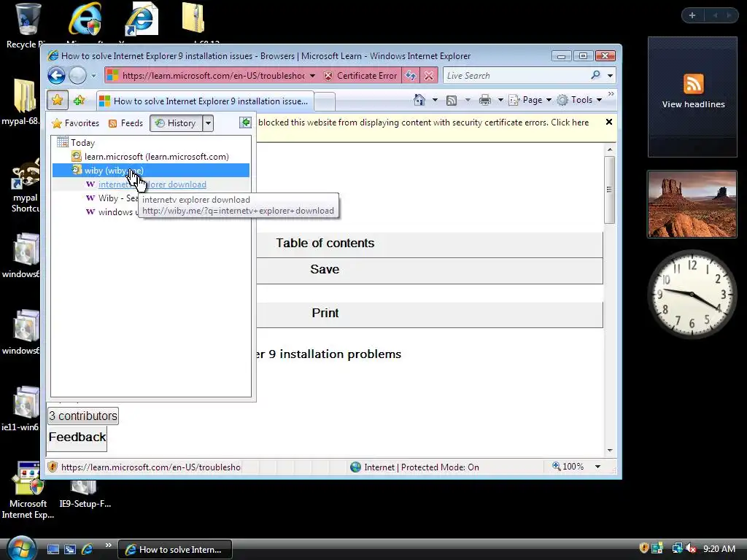747x560 pixels.
Task: Open the Tools menu
Action: [579, 100]
